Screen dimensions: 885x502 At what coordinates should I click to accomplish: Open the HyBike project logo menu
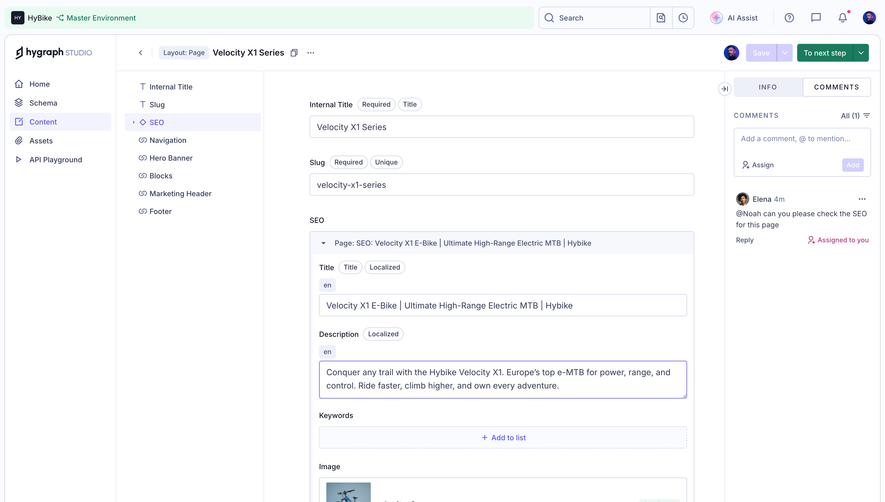(17, 18)
